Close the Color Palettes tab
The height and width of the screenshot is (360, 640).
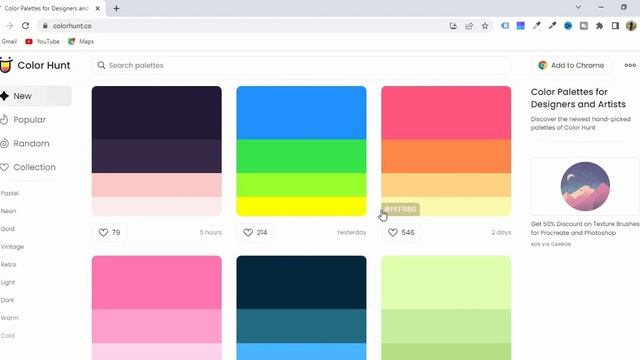(x=98, y=8)
